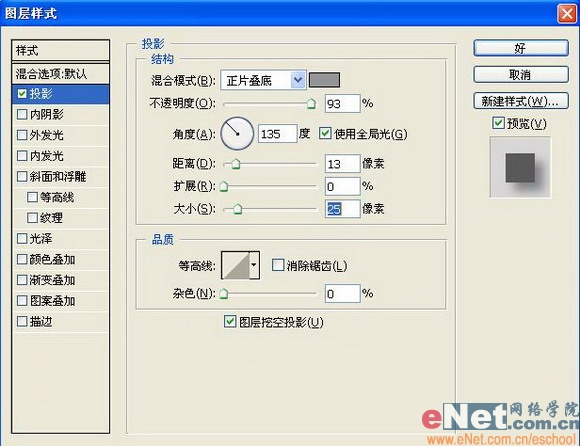Screen dimensions: 580x446
Task: Enable the 颜色叠加 checkbox
Action: pyautogui.click(x=22, y=259)
